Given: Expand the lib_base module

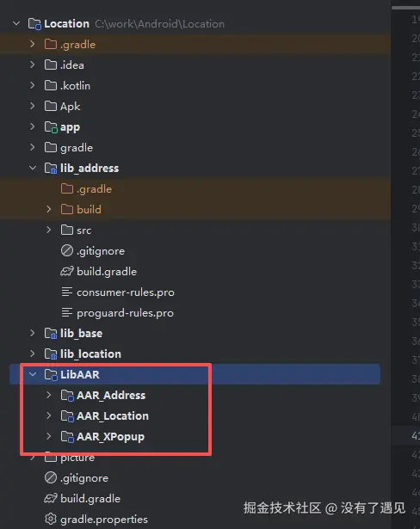Looking at the screenshot, I should point(33,334).
